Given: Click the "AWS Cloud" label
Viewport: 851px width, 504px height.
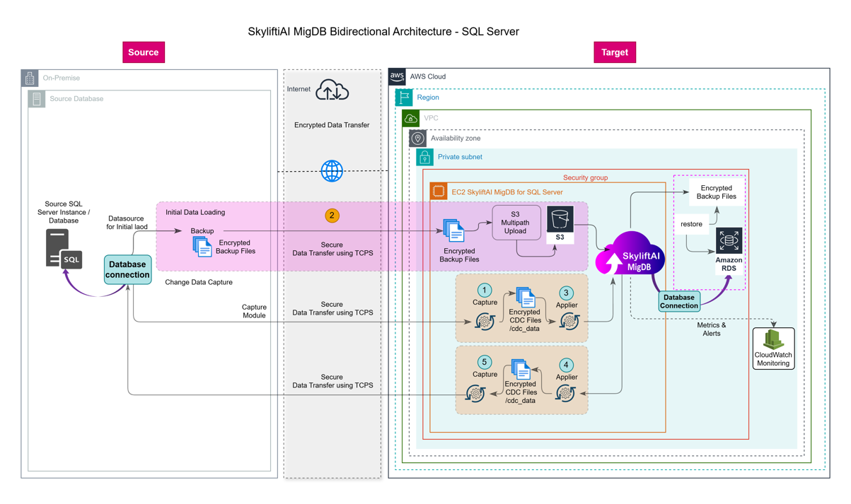Looking at the screenshot, I should 428,76.
